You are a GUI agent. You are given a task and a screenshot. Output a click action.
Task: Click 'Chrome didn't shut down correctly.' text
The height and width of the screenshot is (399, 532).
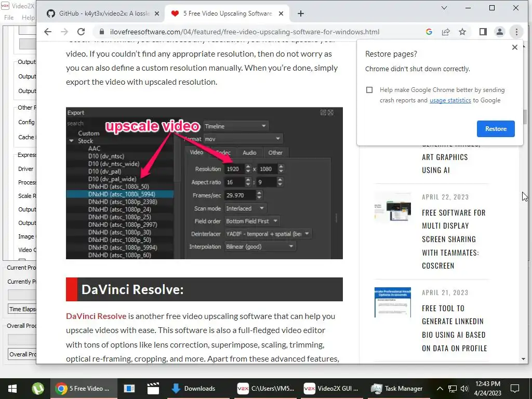click(x=418, y=69)
